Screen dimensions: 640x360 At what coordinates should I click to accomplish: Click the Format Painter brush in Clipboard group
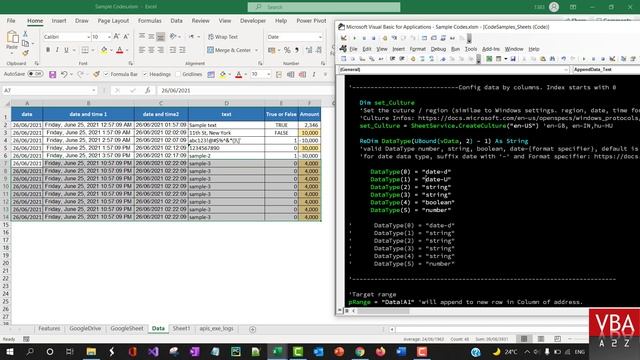25,53
